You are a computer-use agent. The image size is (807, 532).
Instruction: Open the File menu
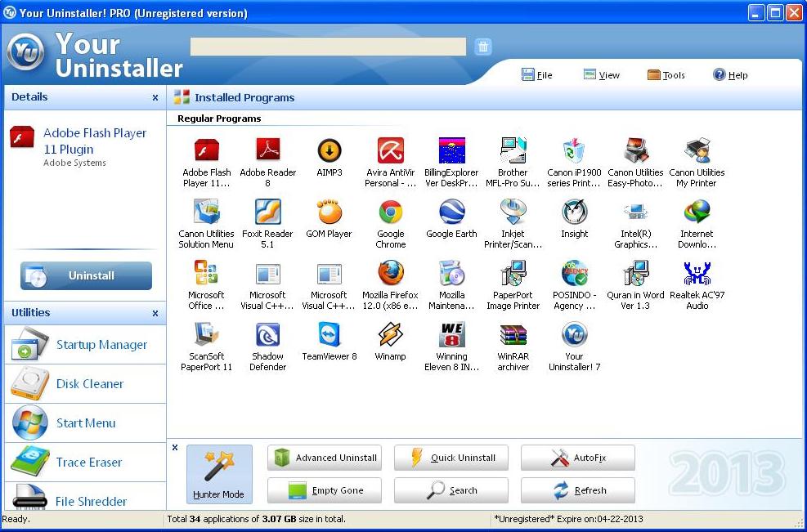coord(537,75)
